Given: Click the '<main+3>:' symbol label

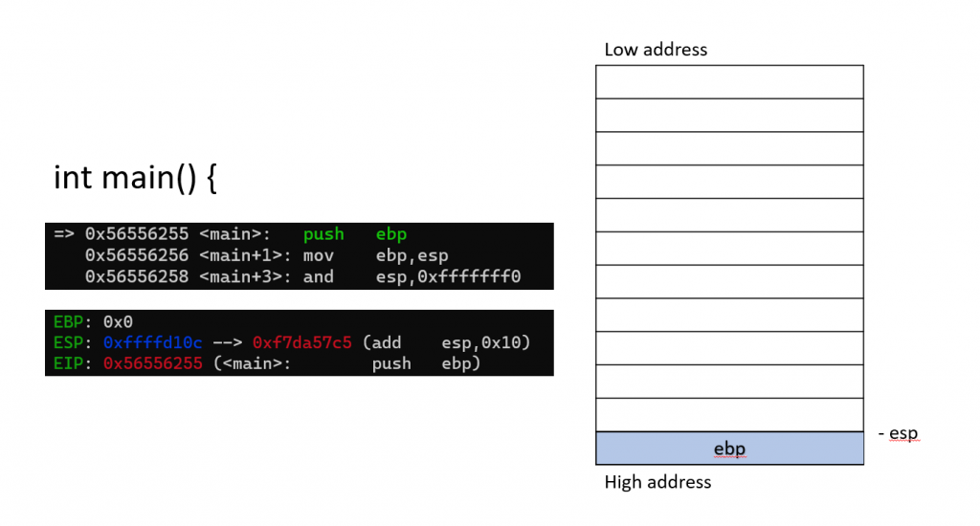Looking at the screenshot, I should tap(245, 276).
